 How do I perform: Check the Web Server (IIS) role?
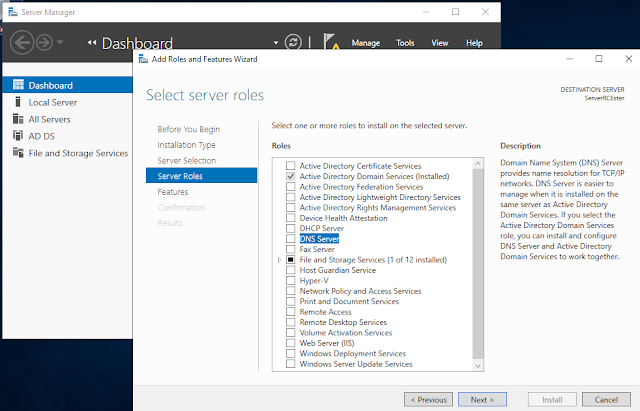click(x=291, y=343)
